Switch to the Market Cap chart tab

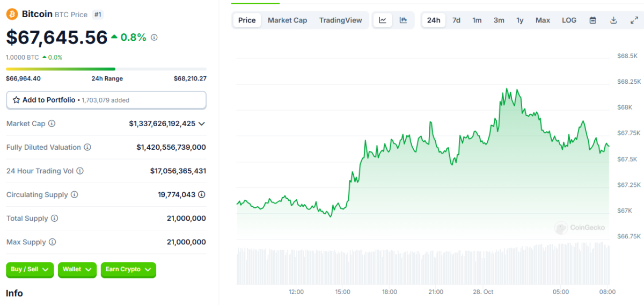click(x=287, y=20)
